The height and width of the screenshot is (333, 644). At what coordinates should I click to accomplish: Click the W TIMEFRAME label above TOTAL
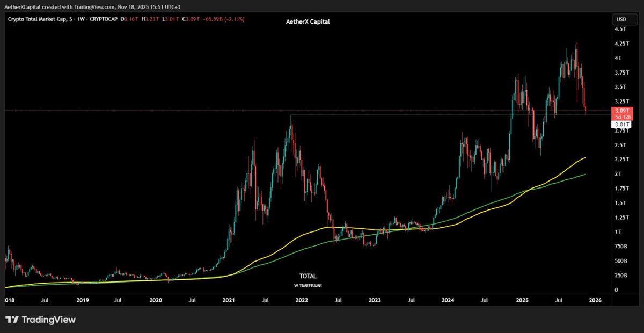coord(308,285)
